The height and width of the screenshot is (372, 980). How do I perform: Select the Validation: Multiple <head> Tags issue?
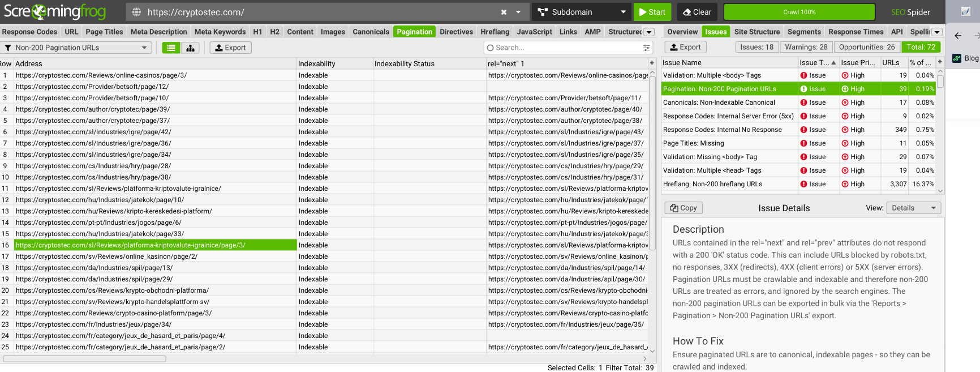click(x=800, y=170)
